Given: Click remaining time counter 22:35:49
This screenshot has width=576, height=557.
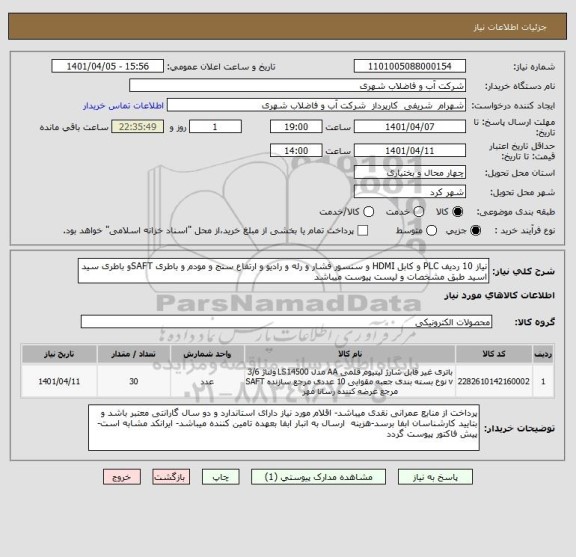Looking at the screenshot, I should pyautogui.click(x=138, y=127).
